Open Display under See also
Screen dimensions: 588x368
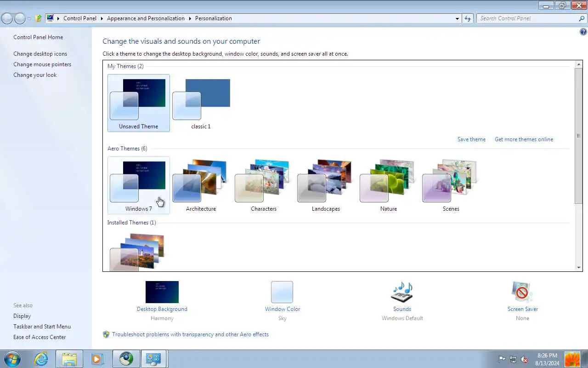22,316
